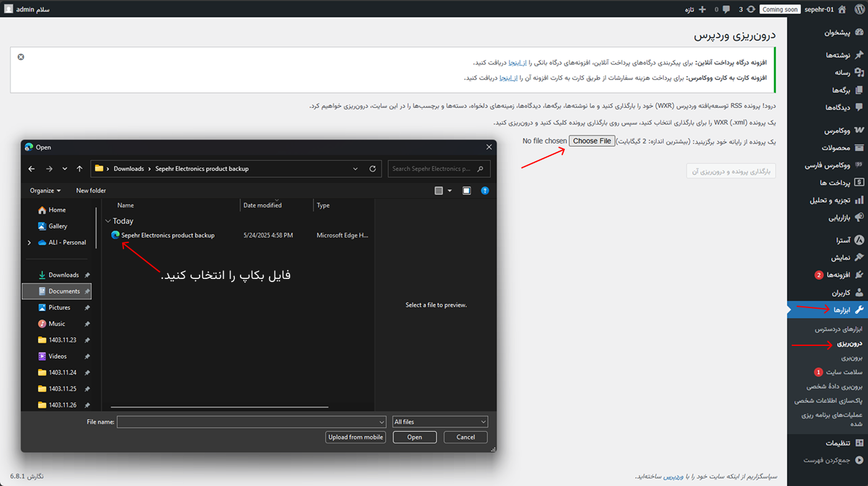Expand the ALI - Personal tree node
Screen dimensions: 868x486
29,243
